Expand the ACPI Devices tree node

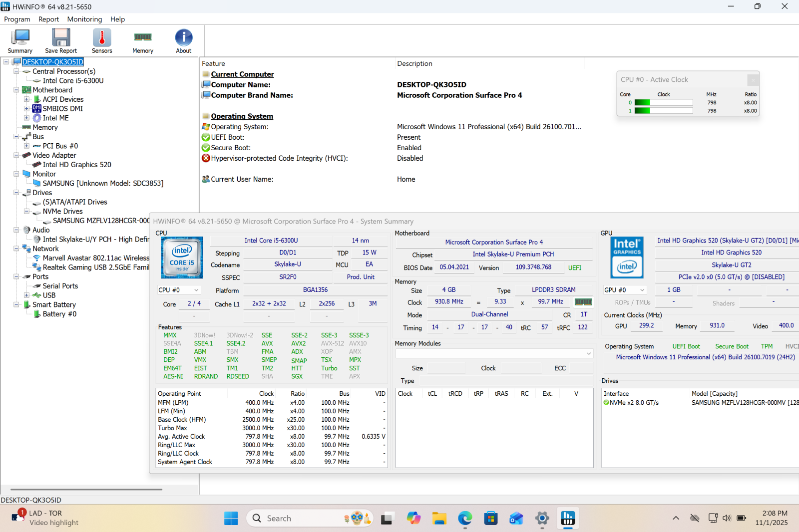coord(27,99)
